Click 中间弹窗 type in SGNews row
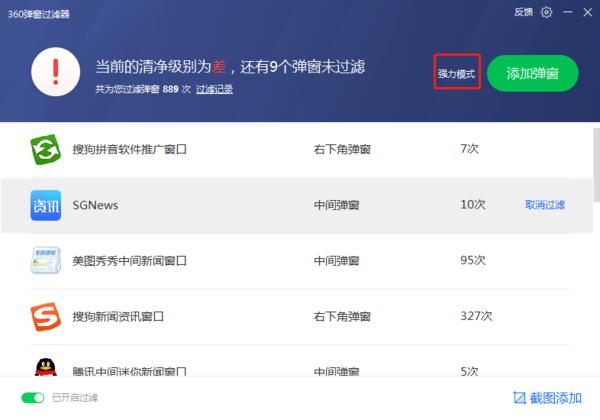Screen dimensions: 600x420 [336, 205]
